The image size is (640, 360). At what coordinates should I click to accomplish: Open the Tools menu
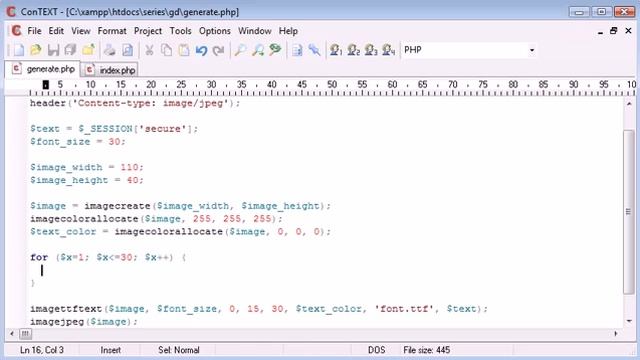(180, 31)
